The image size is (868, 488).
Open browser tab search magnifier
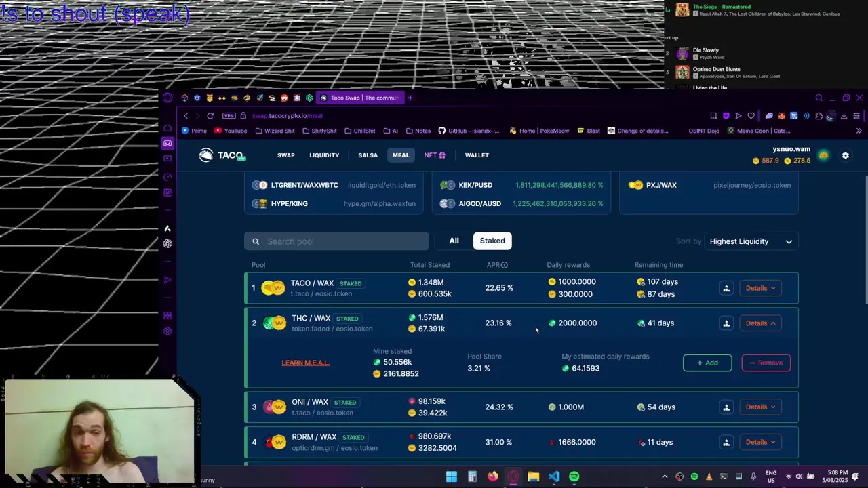[x=818, y=98]
